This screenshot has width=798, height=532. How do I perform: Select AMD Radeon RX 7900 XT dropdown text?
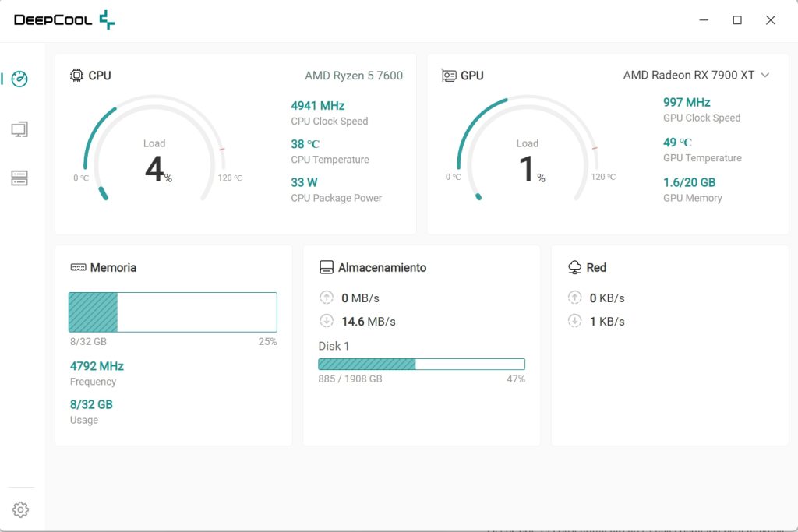pos(689,76)
